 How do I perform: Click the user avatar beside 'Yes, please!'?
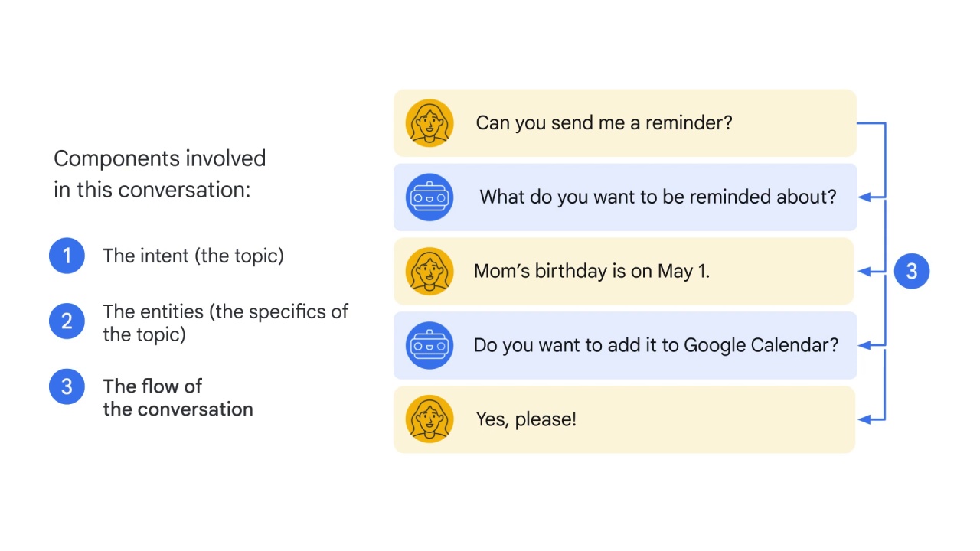[430, 419]
